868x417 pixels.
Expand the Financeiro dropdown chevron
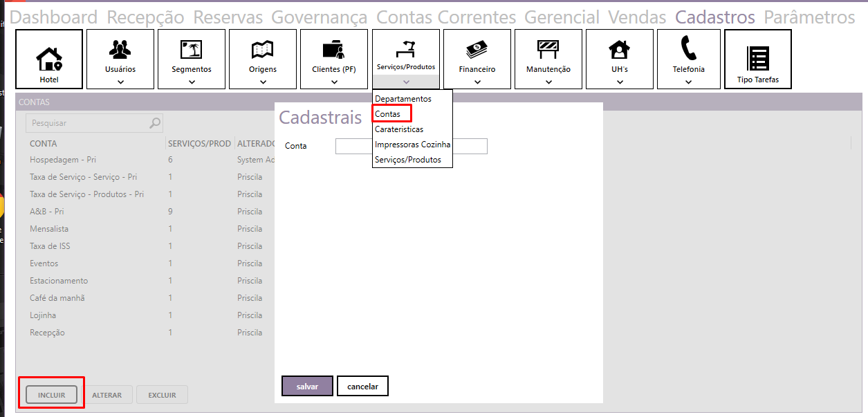(x=477, y=82)
